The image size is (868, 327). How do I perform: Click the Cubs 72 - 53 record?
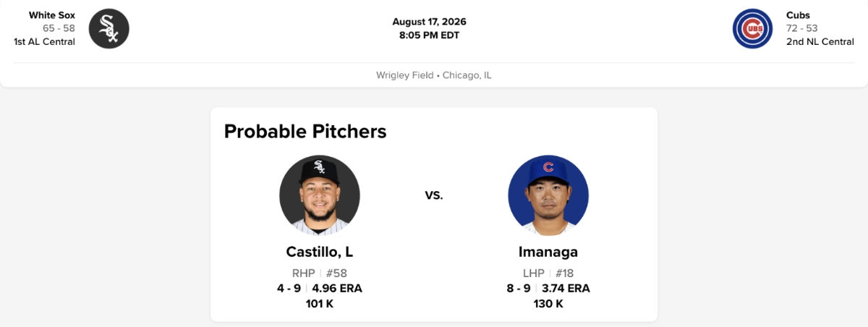803,28
